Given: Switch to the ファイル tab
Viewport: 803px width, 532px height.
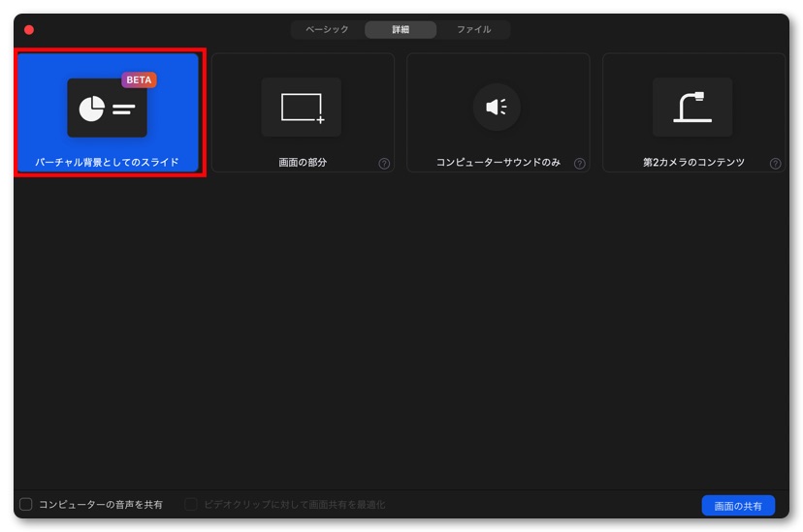Looking at the screenshot, I should click(x=473, y=30).
